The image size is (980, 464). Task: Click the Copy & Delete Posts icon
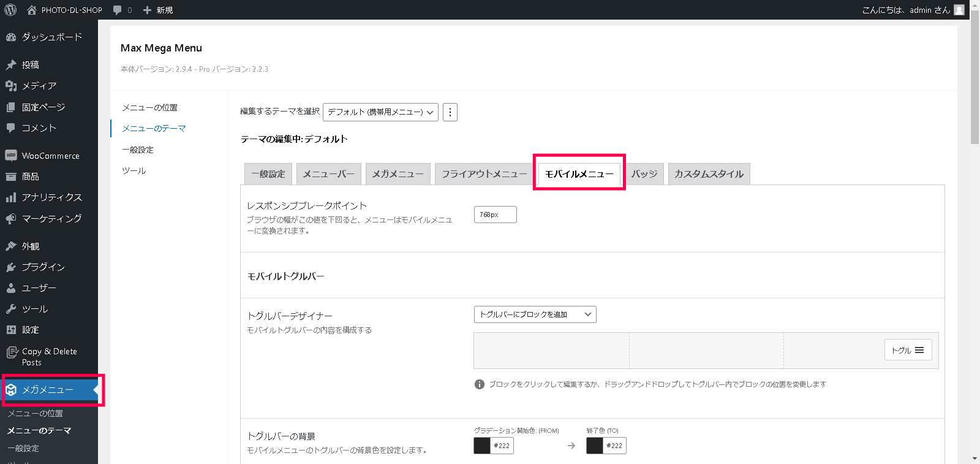tap(12, 352)
